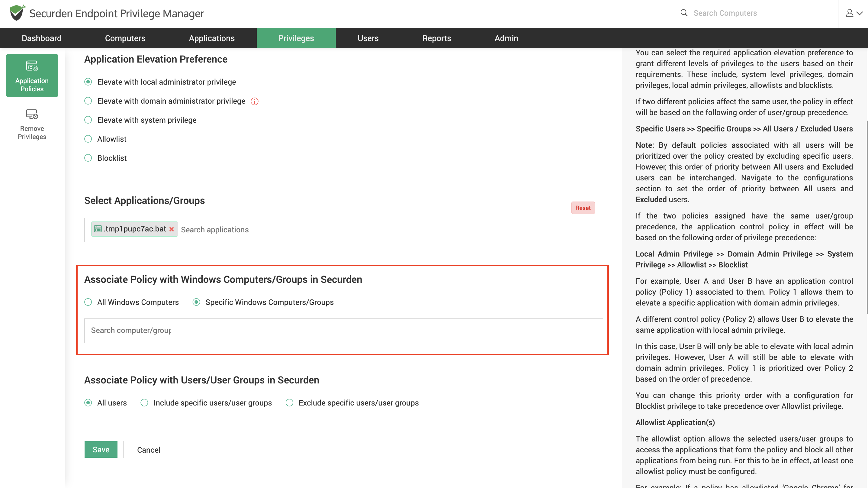Save the policy
Viewport: 868px width, 488px height.
[x=101, y=449]
